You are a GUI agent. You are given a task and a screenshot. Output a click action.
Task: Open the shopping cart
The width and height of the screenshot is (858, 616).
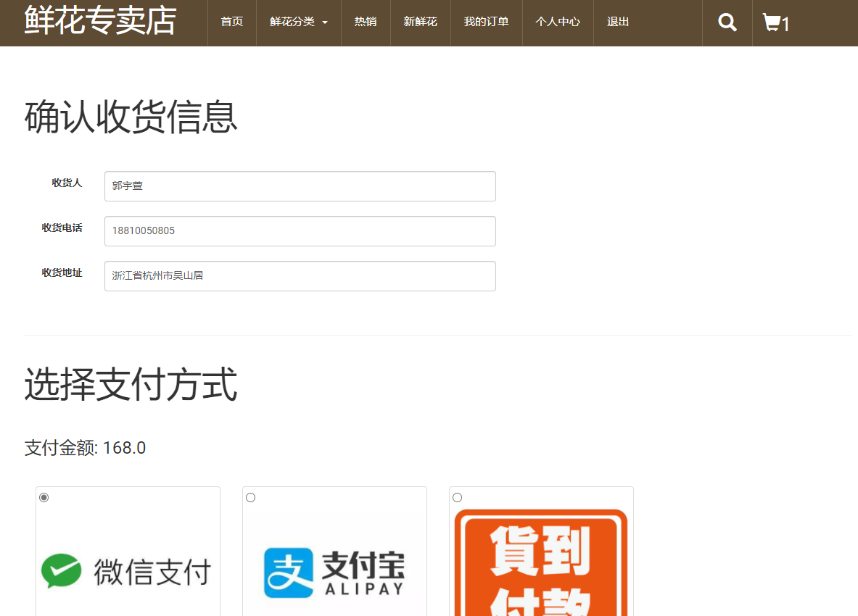pos(774,22)
